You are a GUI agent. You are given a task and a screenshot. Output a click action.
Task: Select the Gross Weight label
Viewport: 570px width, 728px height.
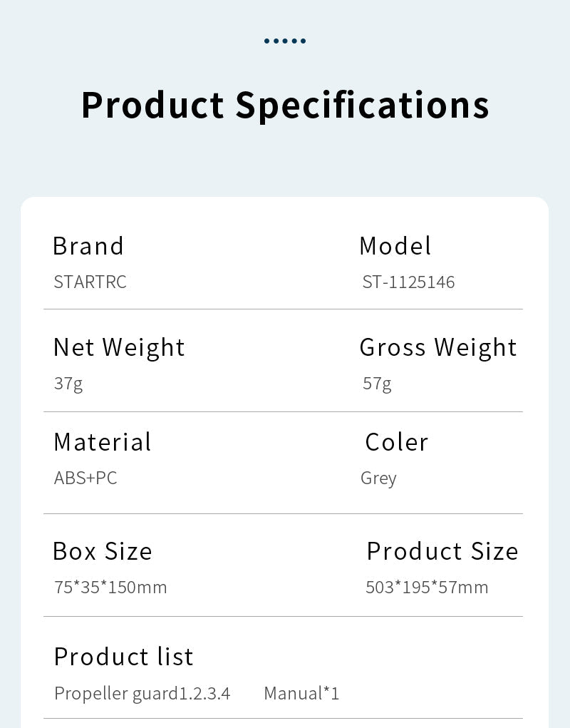[x=438, y=347]
